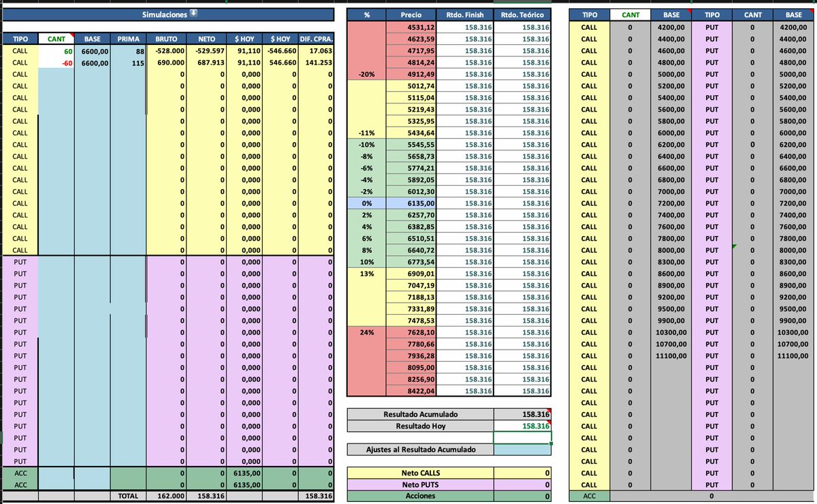Click the Precio cell 6257,70
This screenshot has width=817, height=504.
pos(411,215)
